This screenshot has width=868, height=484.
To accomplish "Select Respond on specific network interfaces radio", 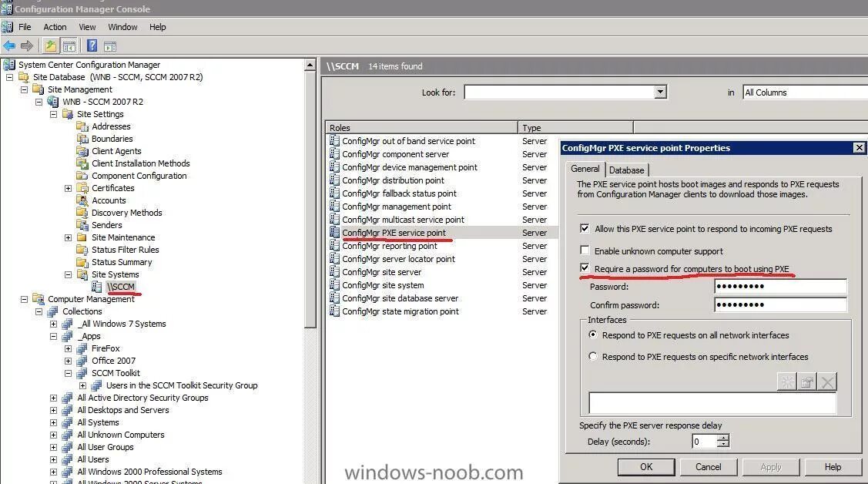I will point(593,356).
